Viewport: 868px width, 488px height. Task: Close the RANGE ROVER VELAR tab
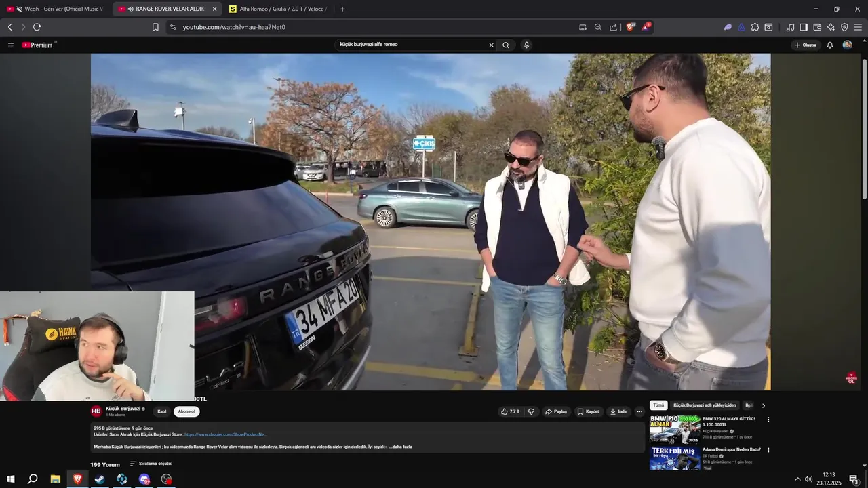[x=214, y=9]
